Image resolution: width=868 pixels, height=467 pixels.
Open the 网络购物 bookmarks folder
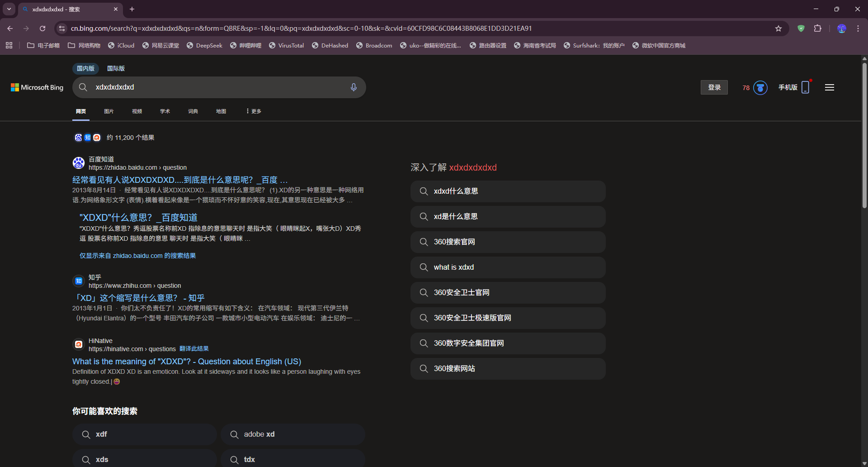click(x=84, y=45)
